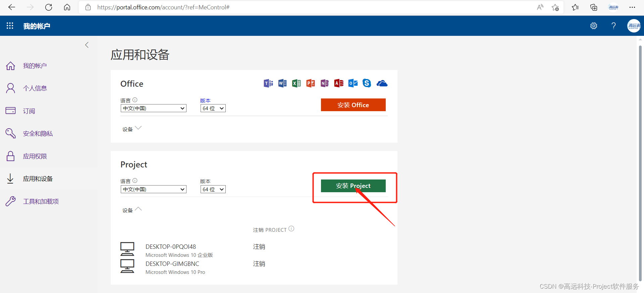Viewport: 644px width, 293px height.
Task: Click the Access app icon
Action: (339, 83)
